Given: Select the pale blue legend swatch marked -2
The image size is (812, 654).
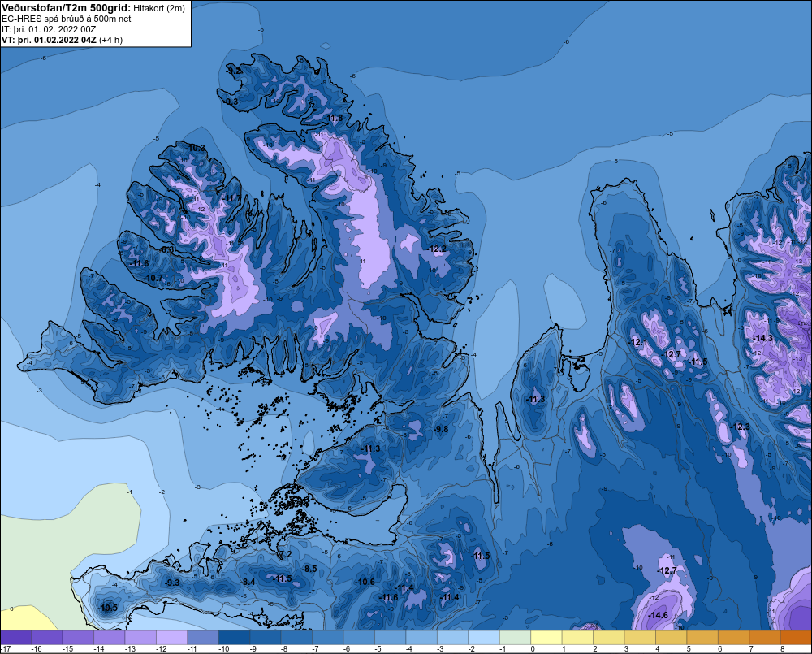Looking at the screenshot, I should 484,637.
